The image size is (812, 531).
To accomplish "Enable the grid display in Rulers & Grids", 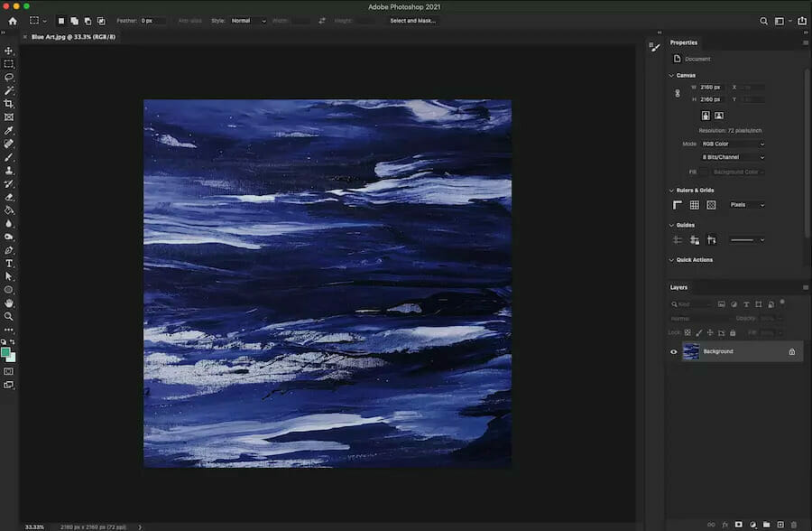I will [694, 205].
